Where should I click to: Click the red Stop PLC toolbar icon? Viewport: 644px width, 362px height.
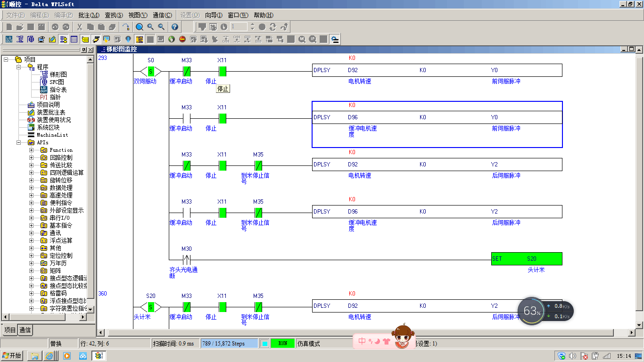182,39
